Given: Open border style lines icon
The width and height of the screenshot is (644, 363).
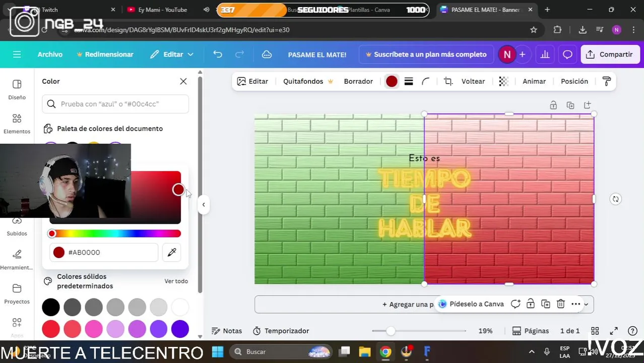Looking at the screenshot, I should (409, 81).
